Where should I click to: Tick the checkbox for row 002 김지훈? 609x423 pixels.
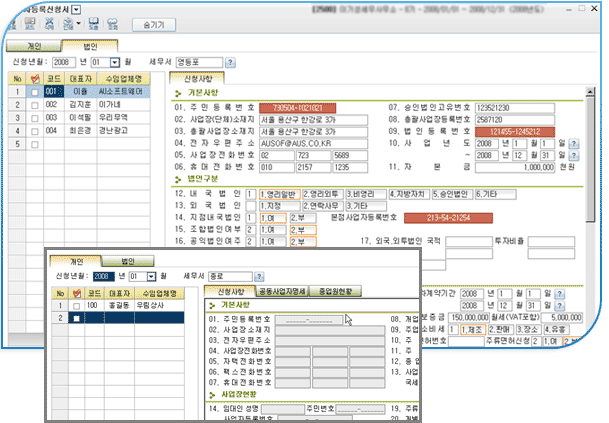tap(35, 105)
